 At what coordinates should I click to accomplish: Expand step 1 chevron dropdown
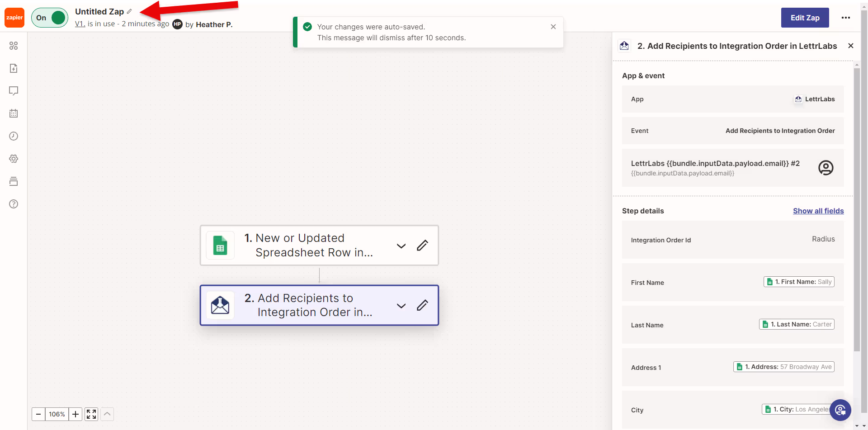point(401,246)
